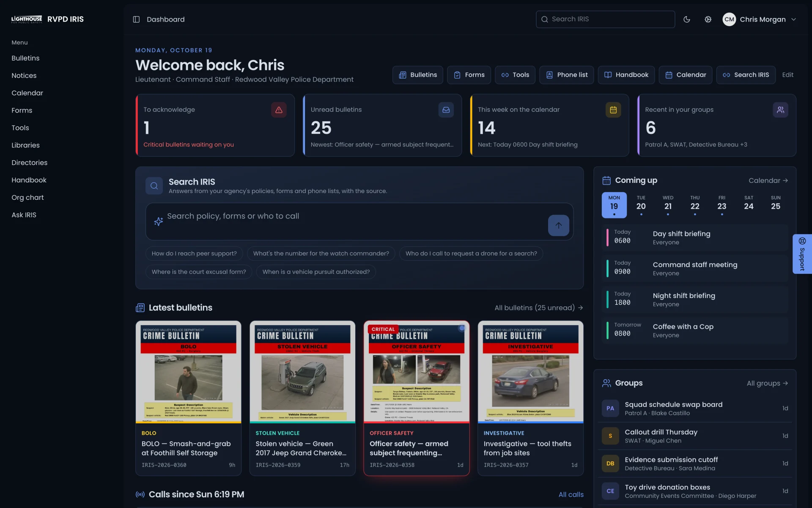Open the Stolen vehicle bulletin thumbnail
The height and width of the screenshot is (508, 812).
click(x=302, y=372)
